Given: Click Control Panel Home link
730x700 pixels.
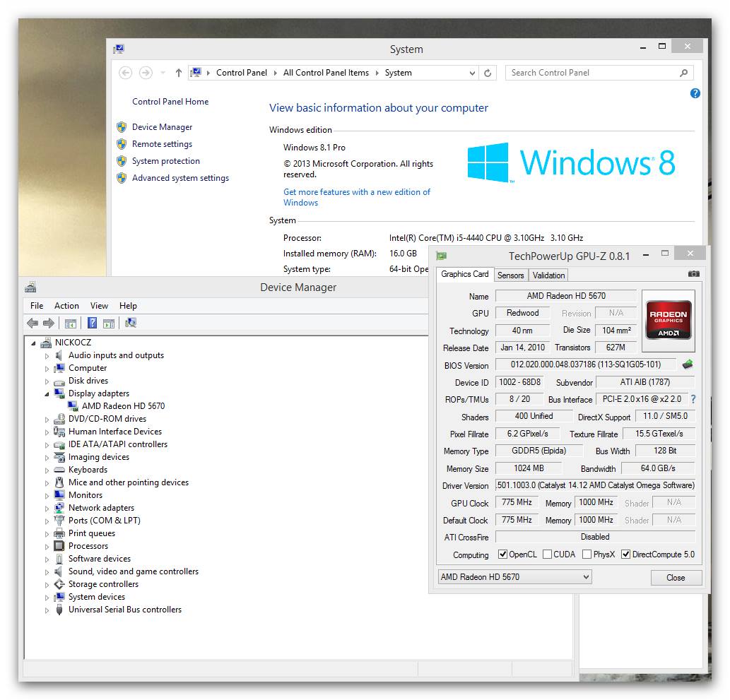Looking at the screenshot, I should 170,102.
